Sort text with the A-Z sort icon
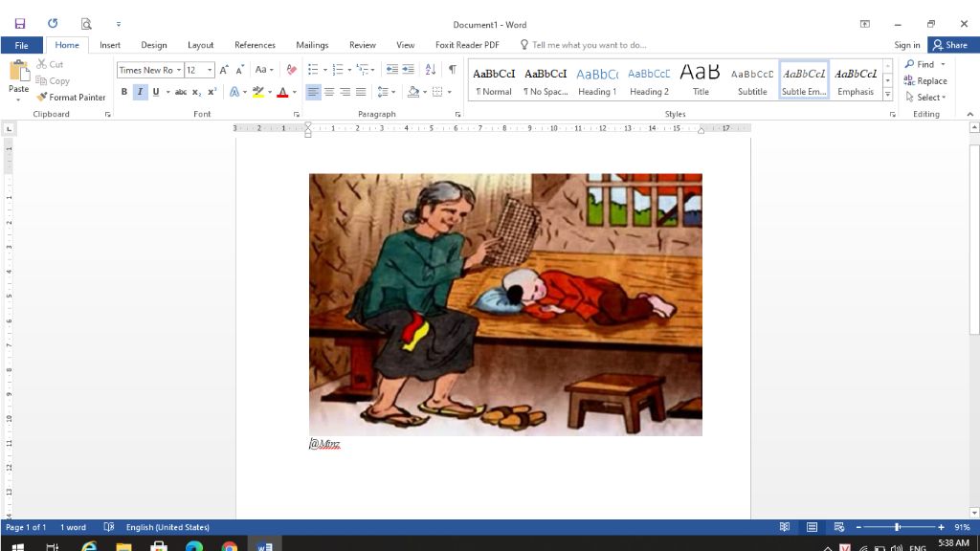This screenshot has width=980, height=551. (431, 69)
